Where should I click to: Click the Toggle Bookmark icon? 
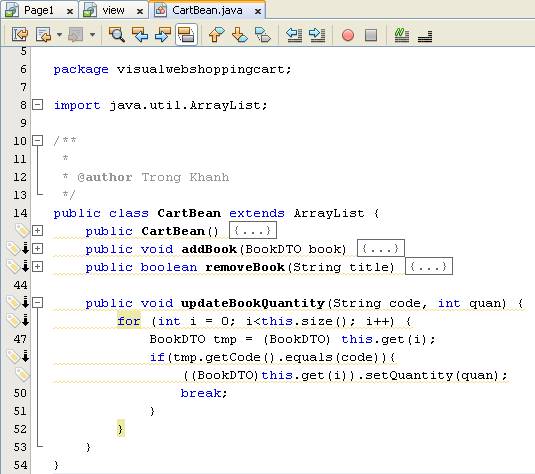(x=263, y=34)
